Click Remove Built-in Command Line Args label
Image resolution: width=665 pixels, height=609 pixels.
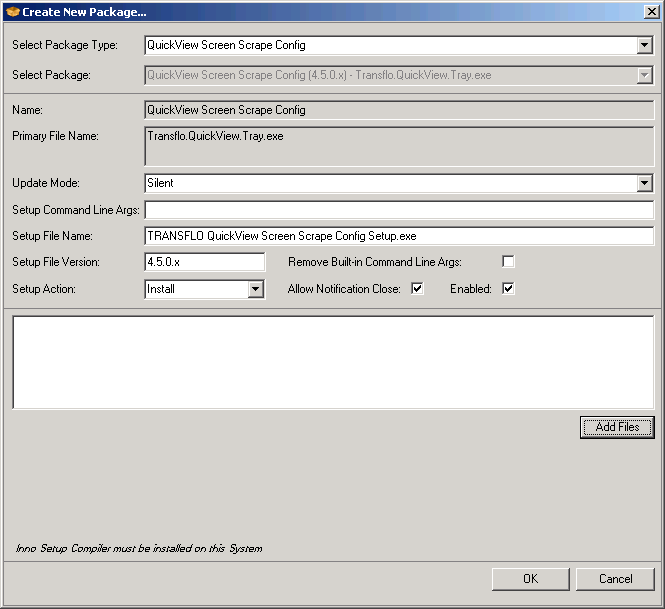click(x=375, y=262)
